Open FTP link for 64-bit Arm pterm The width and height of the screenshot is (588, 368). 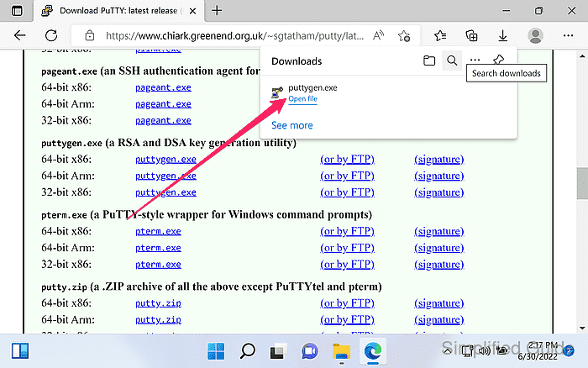tap(347, 248)
